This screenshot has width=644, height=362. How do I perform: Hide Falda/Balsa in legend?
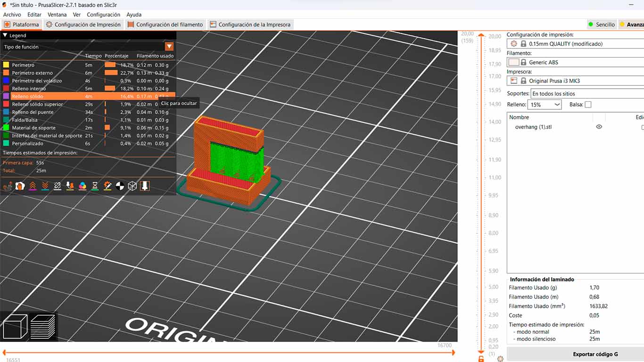pos(88,120)
